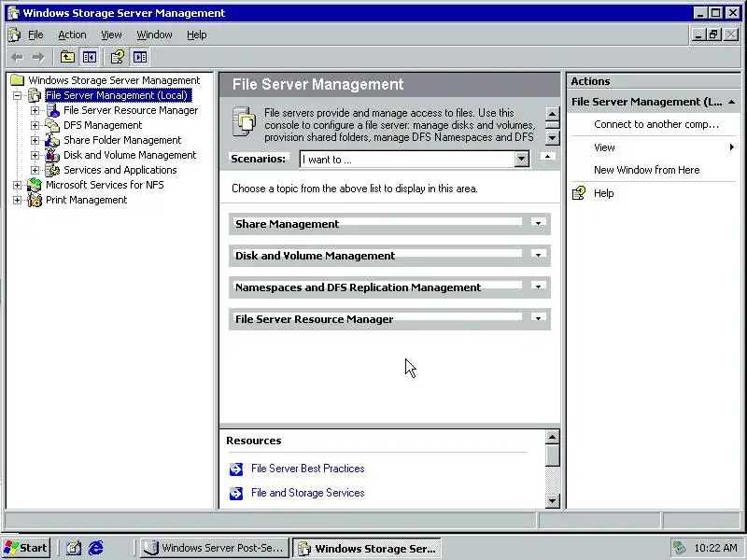Viewport: 747px width, 560px height.
Task: Click the Print Management tree icon
Action: (35, 200)
